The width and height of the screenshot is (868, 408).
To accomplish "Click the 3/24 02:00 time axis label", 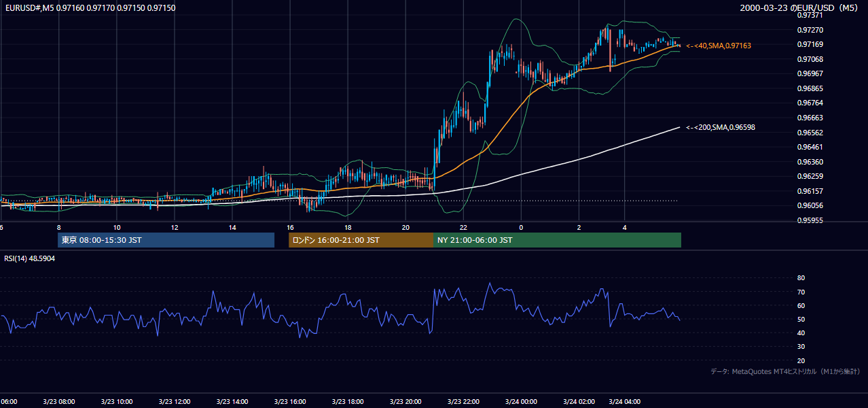I will pyautogui.click(x=579, y=401).
